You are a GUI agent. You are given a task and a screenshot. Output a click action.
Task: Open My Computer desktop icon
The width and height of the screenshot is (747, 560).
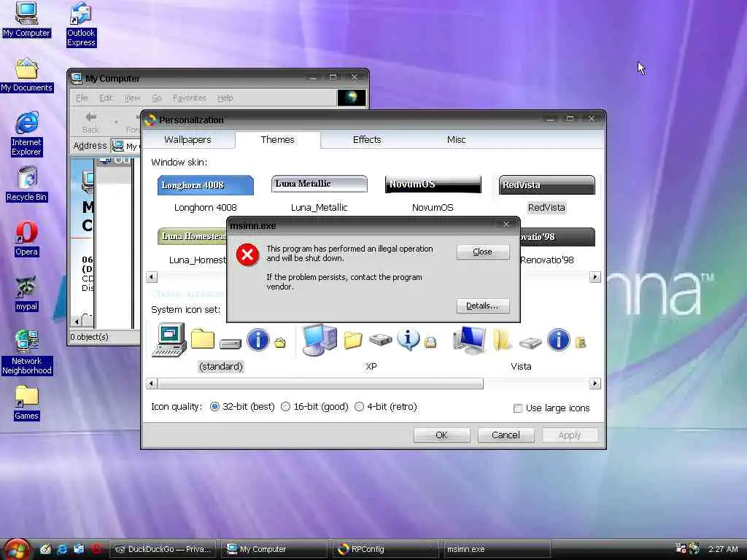[x=26, y=19]
